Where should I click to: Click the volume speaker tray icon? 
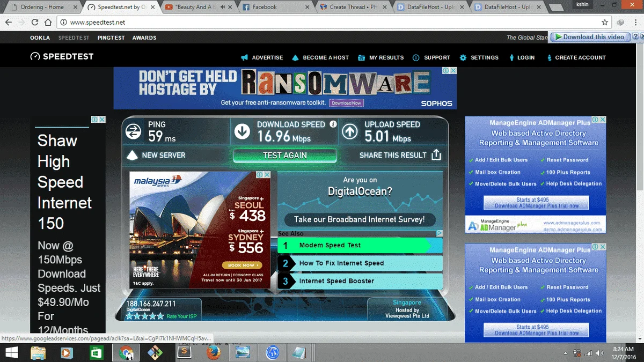599,353
